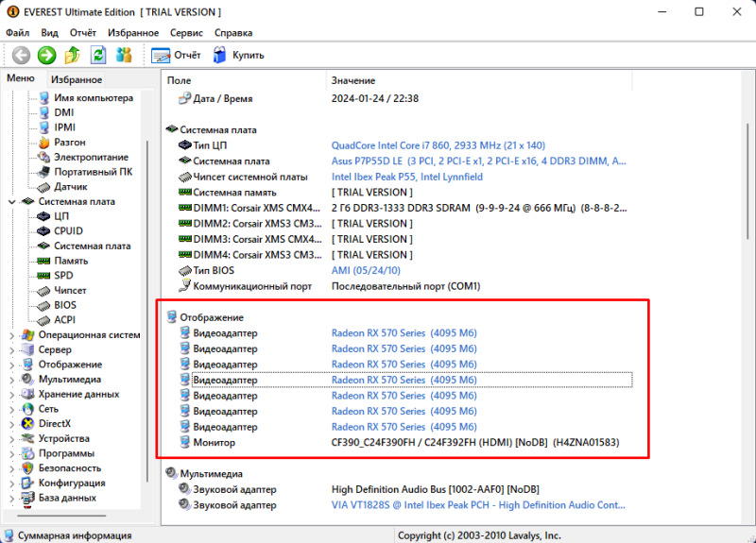This screenshot has height=543, width=756.
Task: Click the Купить toolbar button
Action: (x=238, y=56)
